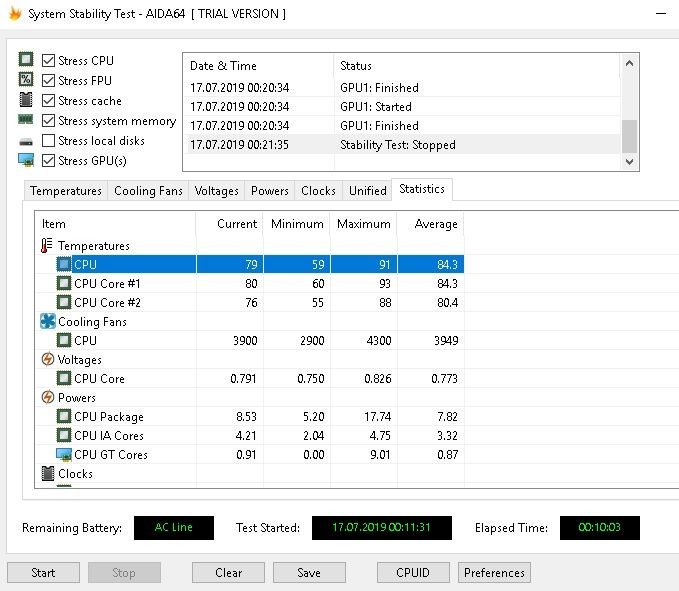Click the icon of the Voltages CPU Core row
679x591 pixels.
pyautogui.click(x=64, y=378)
